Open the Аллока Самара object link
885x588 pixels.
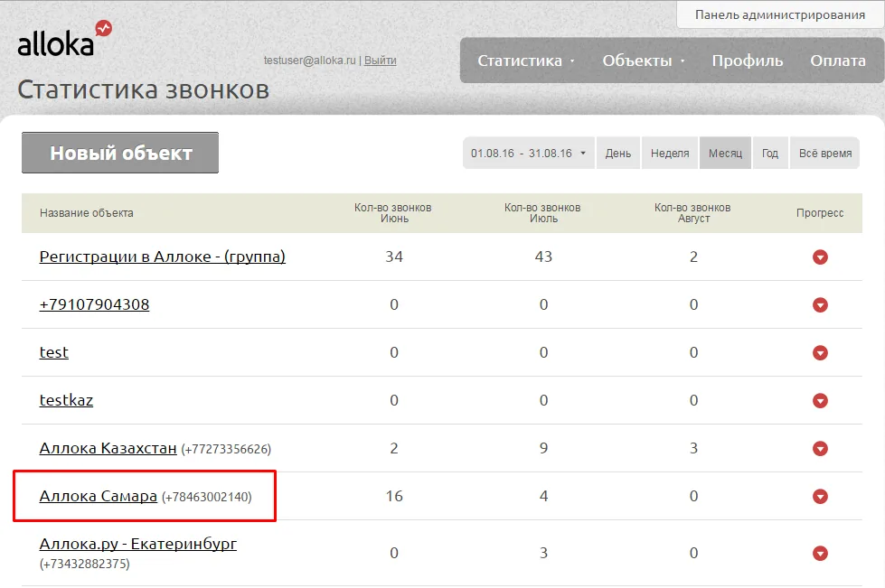tap(99, 496)
